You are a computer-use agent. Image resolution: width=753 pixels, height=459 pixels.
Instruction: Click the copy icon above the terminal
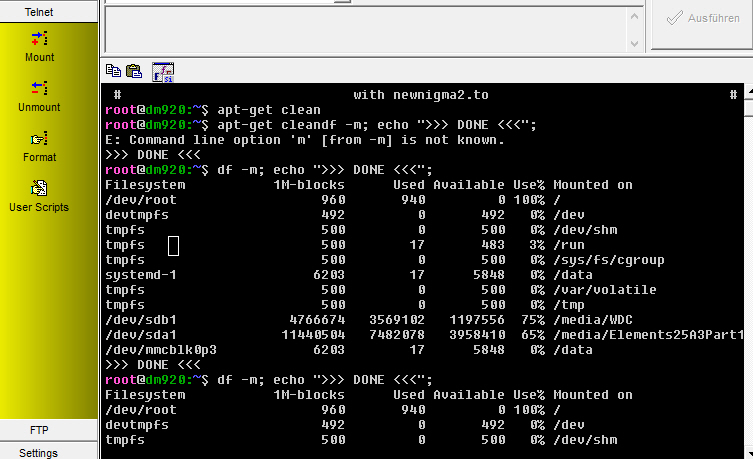pos(113,71)
